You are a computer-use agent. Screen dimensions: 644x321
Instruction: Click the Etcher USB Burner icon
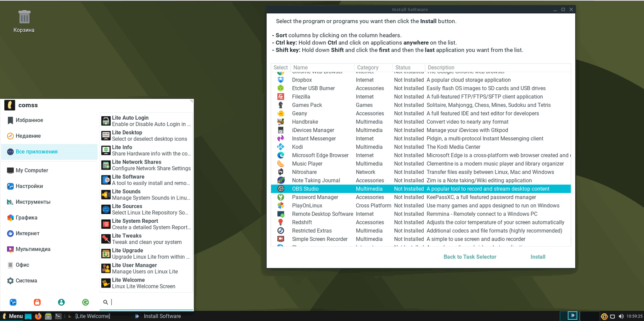[x=281, y=88]
